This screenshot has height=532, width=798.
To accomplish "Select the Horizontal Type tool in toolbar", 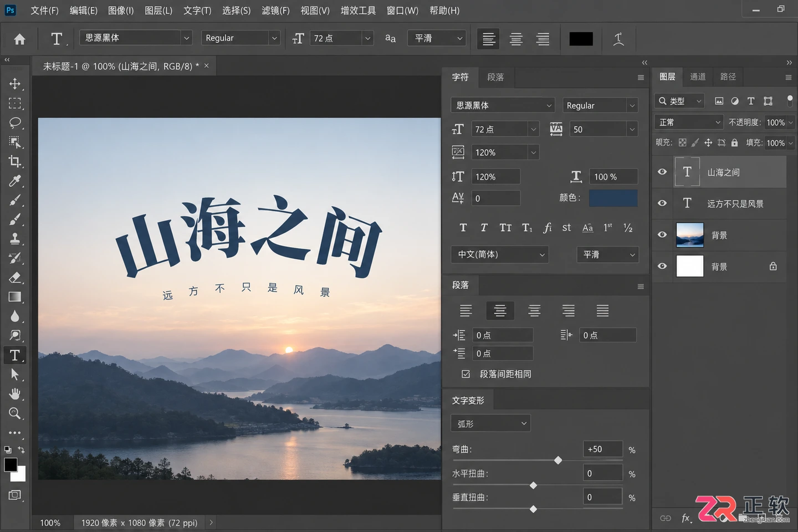I will 15,355.
